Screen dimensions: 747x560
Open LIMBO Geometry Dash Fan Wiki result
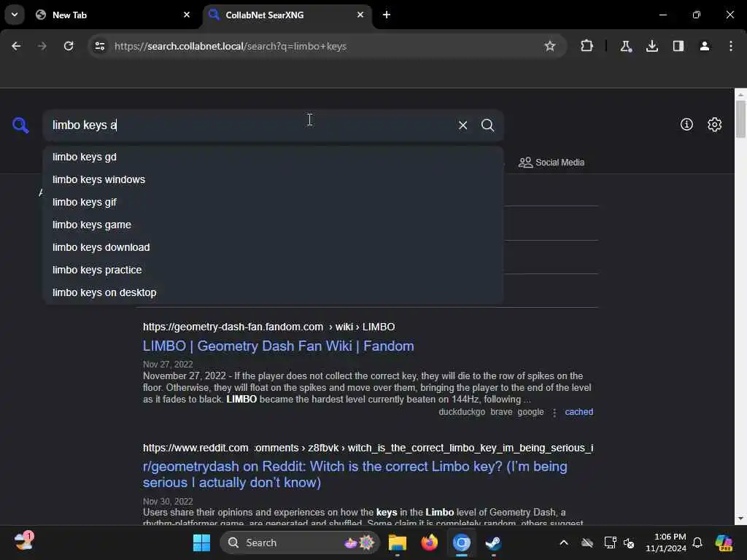point(278,346)
